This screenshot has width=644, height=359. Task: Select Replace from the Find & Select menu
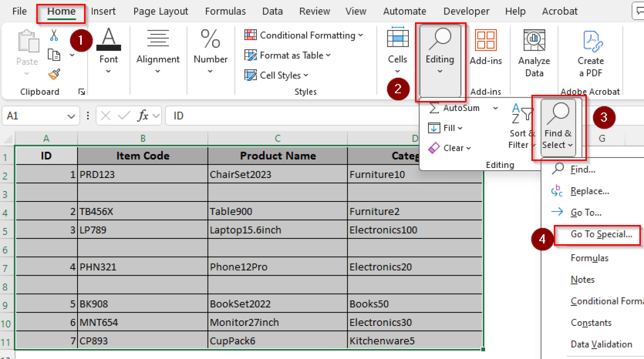pyautogui.click(x=589, y=191)
